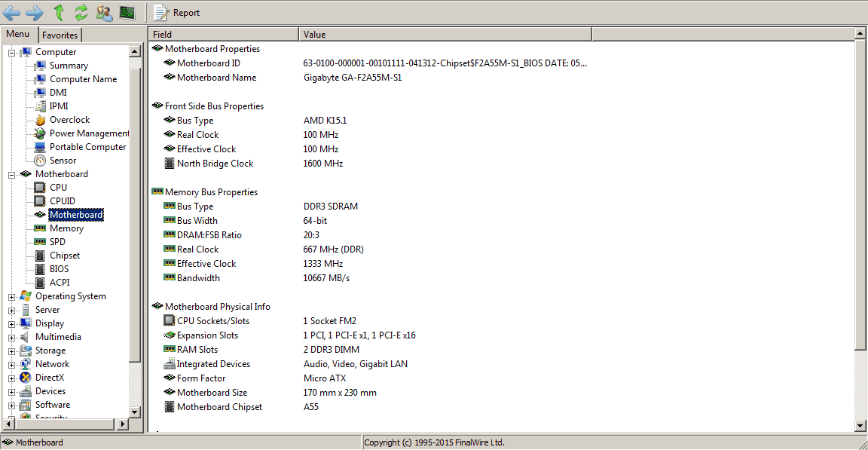Click the green Up arrow icon
The height and width of the screenshot is (450, 868).
(59, 12)
